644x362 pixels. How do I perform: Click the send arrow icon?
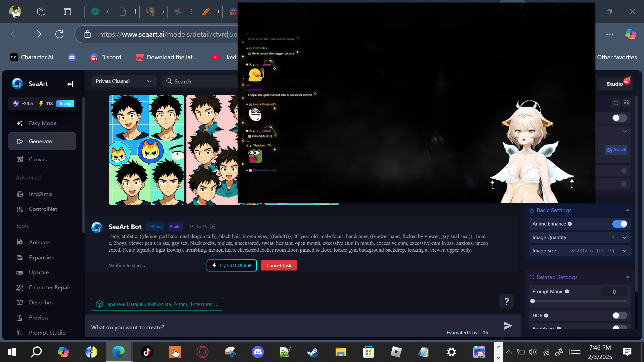click(508, 326)
